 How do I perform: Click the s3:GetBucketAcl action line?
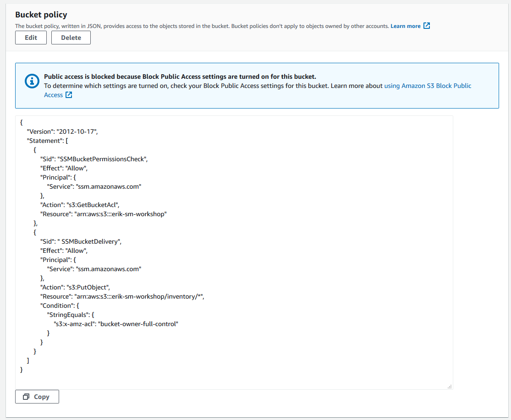click(x=80, y=205)
